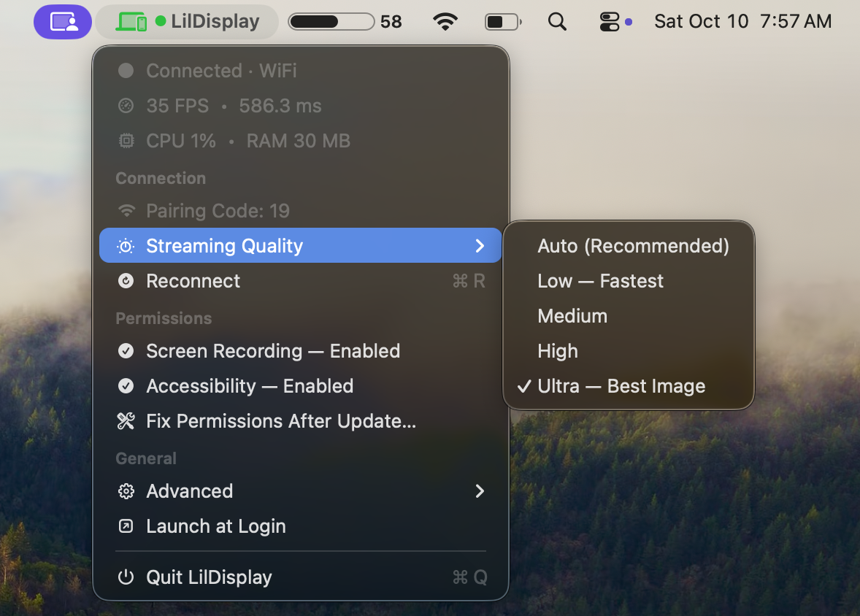Open the Wi-Fi status menu
860x616 pixels.
click(445, 22)
